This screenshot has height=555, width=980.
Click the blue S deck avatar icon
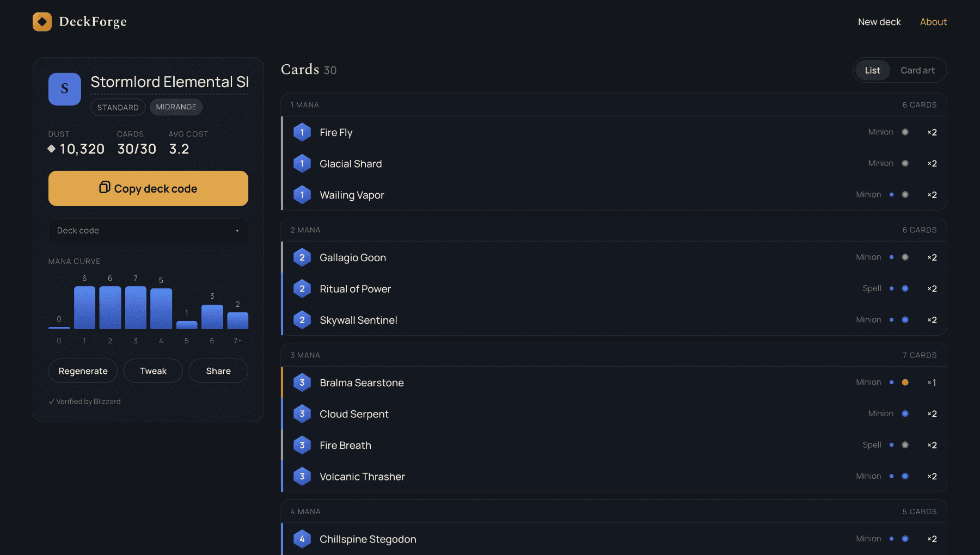65,89
